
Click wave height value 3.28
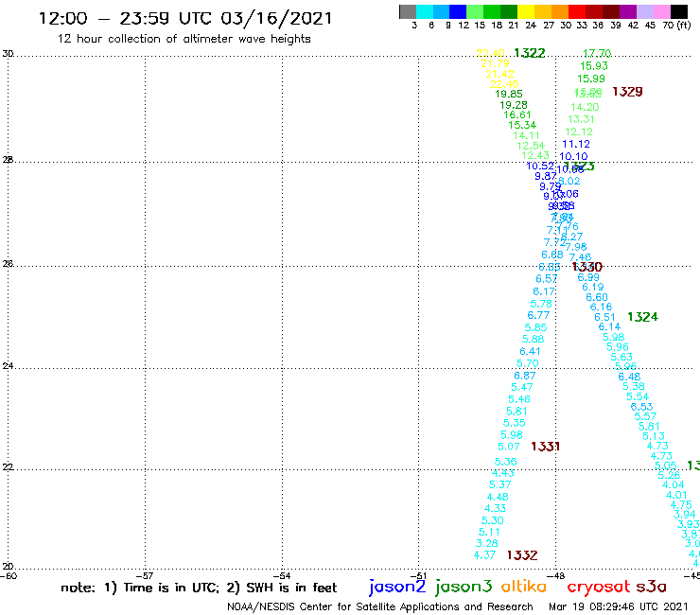[x=487, y=543]
